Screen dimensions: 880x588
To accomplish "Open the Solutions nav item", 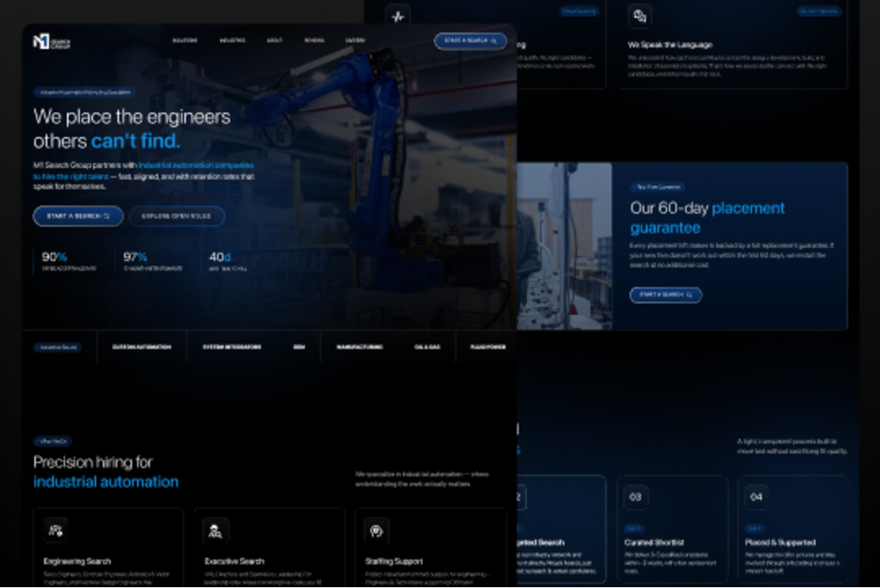I will coord(184,41).
